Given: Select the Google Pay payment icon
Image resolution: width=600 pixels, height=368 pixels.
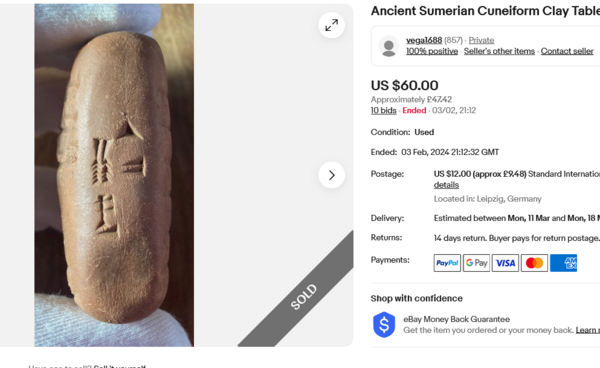Looking at the screenshot, I should [x=476, y=263].
